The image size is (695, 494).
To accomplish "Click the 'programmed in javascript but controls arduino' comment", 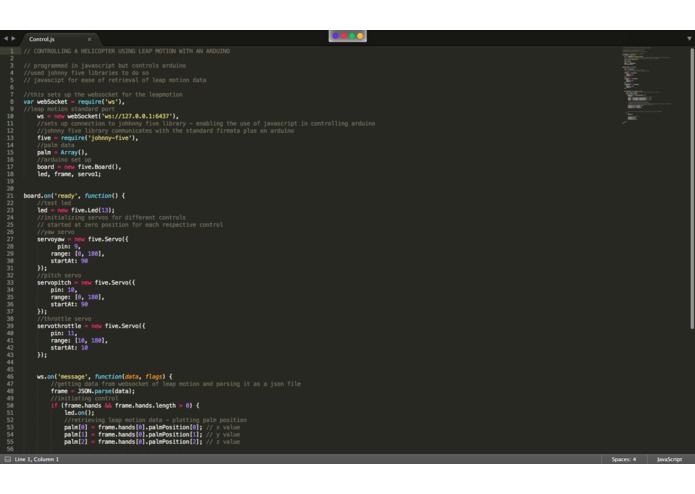I will tap(105, 66).
